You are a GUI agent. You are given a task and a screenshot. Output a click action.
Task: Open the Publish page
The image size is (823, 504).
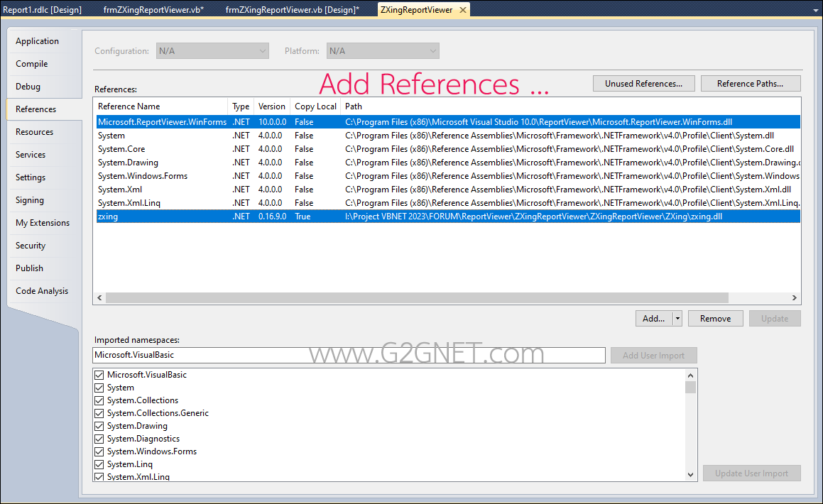click(29, 268)
